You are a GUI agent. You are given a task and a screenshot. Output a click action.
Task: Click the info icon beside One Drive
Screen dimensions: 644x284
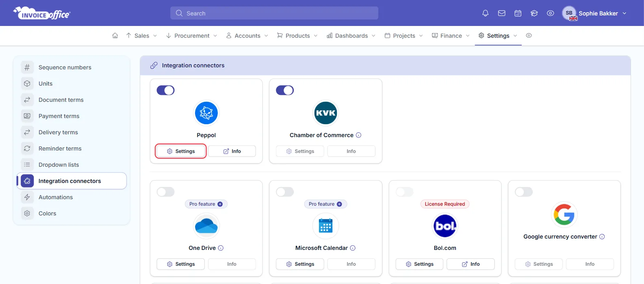[x=221, y=248]
